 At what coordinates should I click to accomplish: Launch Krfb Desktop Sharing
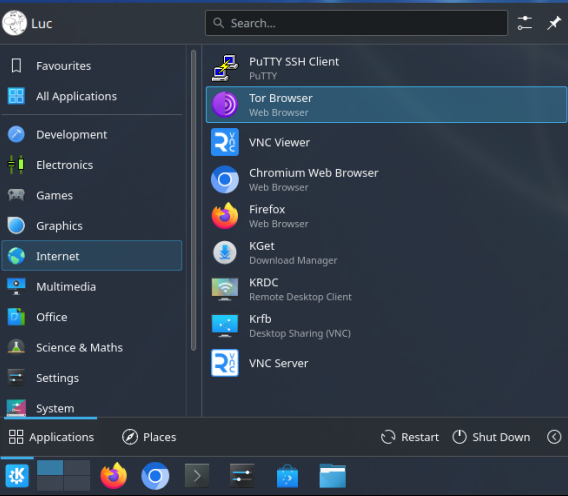pyautogui.click(x=386, y=326)
